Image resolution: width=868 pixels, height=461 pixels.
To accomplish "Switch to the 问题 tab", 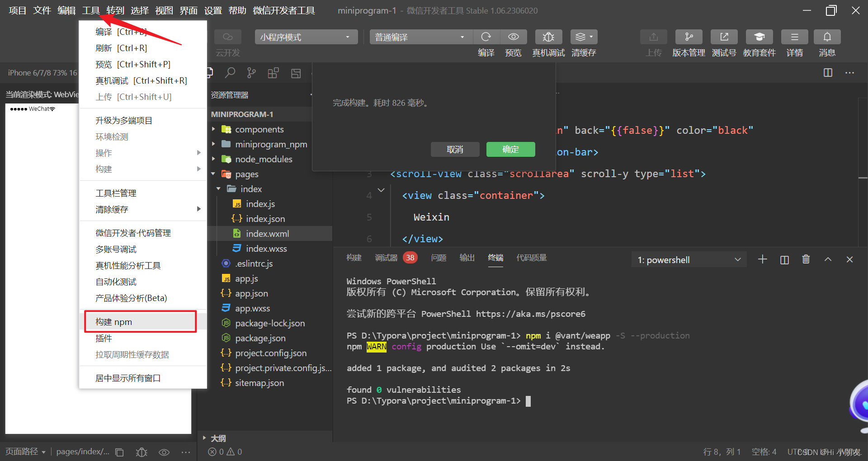I will tap(439, 258).
